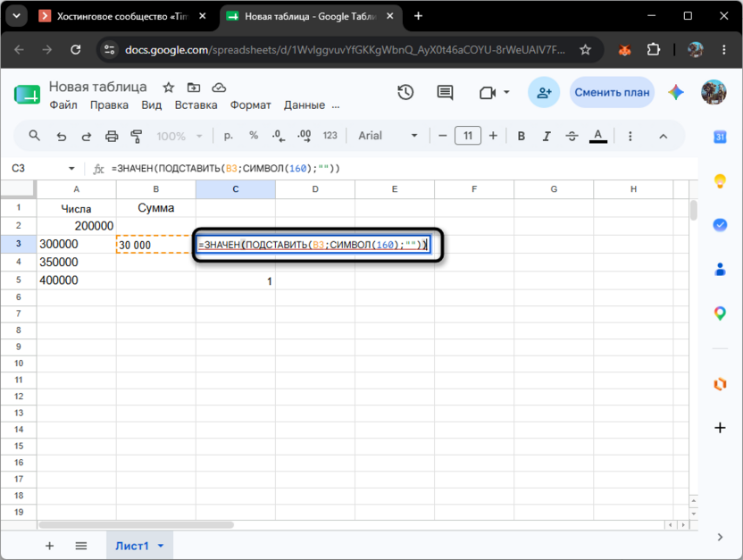Open the Данные menu
The image size is (743, 560).
tap(305, 105)
